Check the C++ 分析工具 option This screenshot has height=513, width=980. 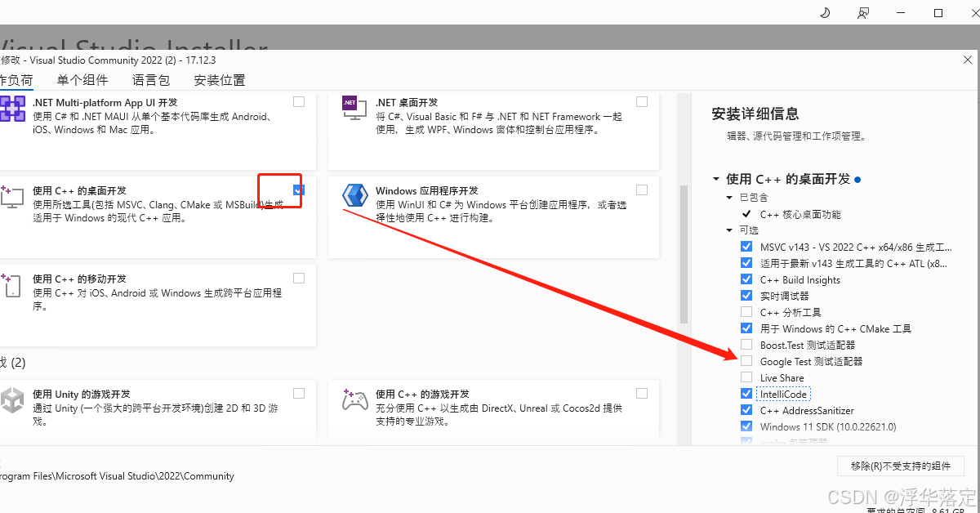pos(746,312)
